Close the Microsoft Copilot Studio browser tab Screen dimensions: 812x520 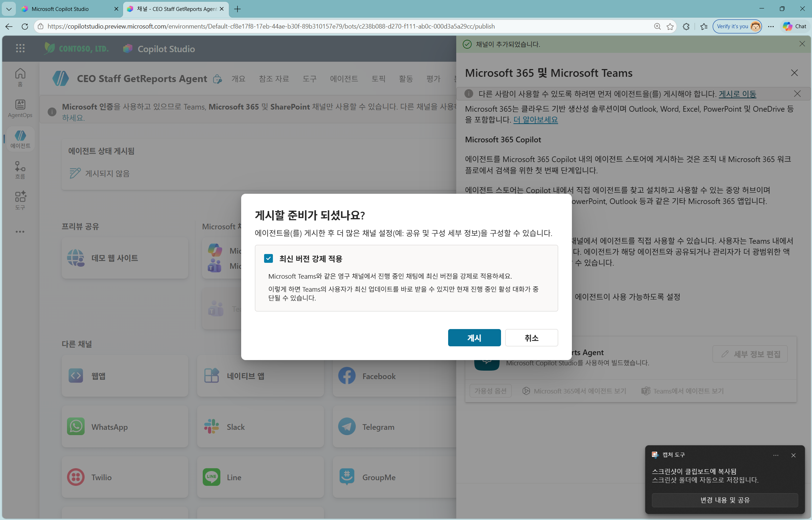(116, 9)
